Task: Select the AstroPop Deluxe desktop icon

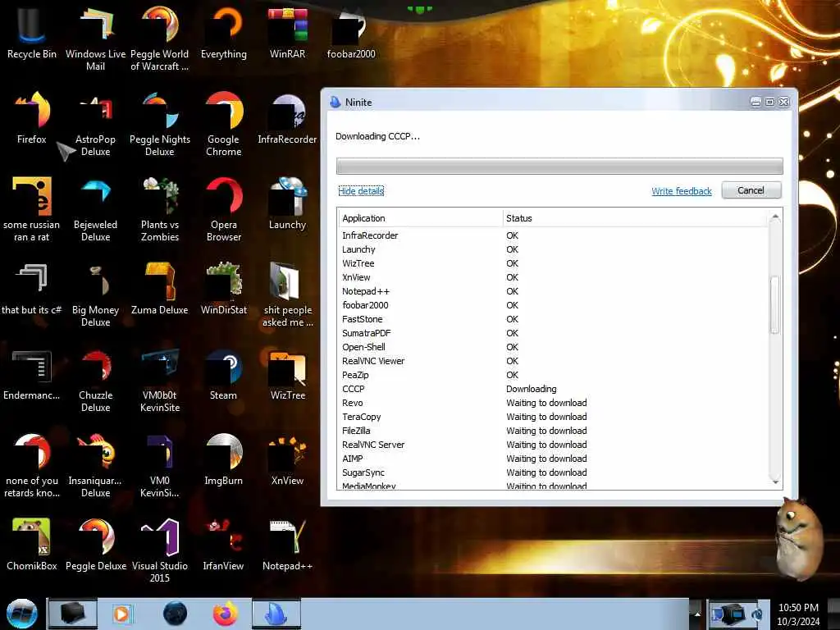Action: (95, 125)
